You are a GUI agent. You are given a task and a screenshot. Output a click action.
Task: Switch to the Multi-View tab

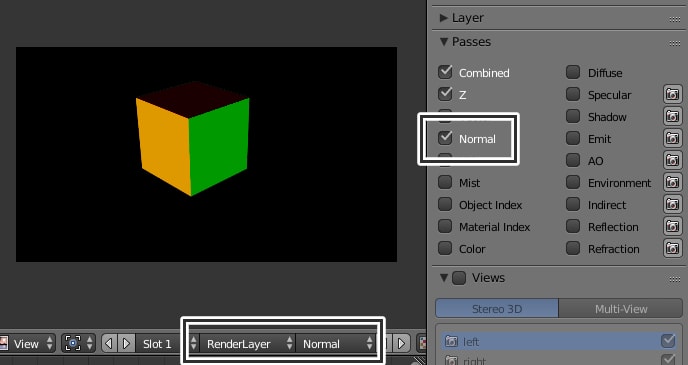click(620, 308)
